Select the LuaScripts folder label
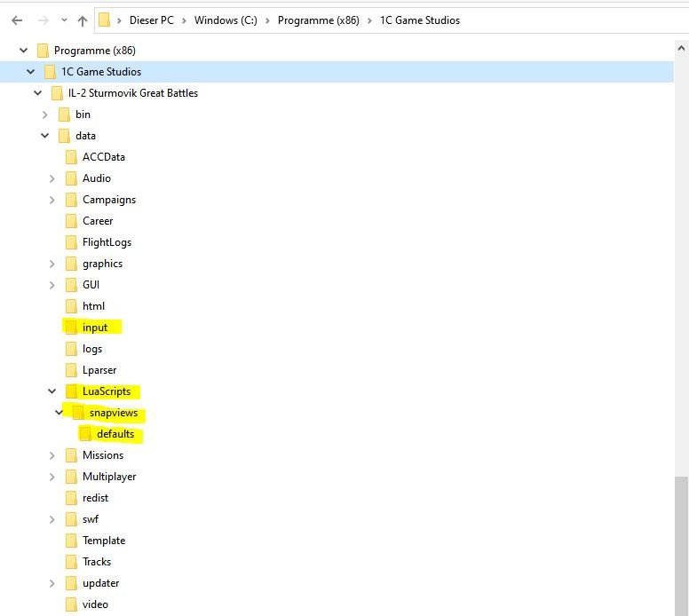The image size is (689, 616). pyautogui.click(x=107, y=391)
